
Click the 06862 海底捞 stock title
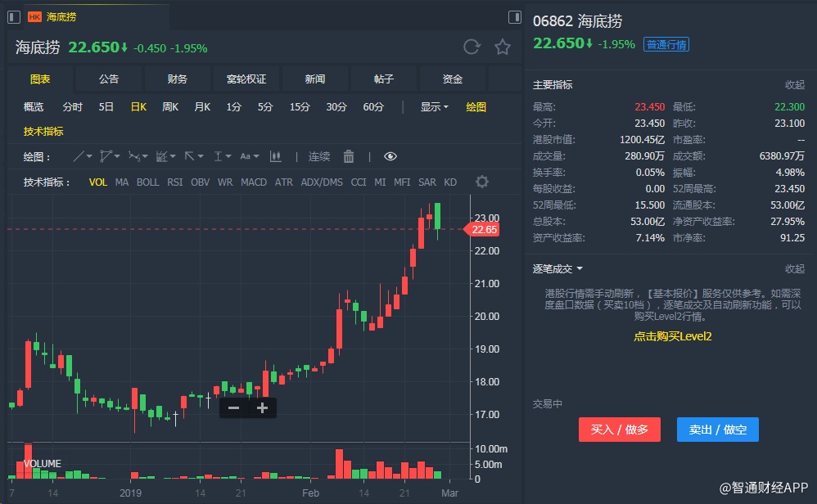577,21
